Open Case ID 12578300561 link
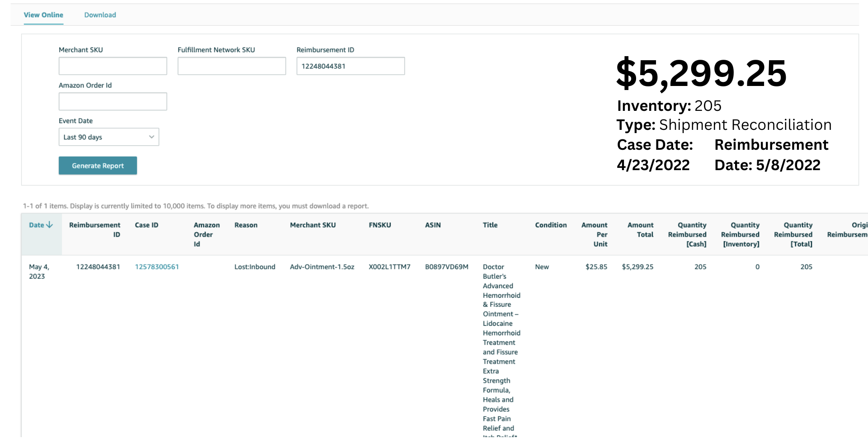This screenshot has height=443, width=868. click(x=157, y=267)
